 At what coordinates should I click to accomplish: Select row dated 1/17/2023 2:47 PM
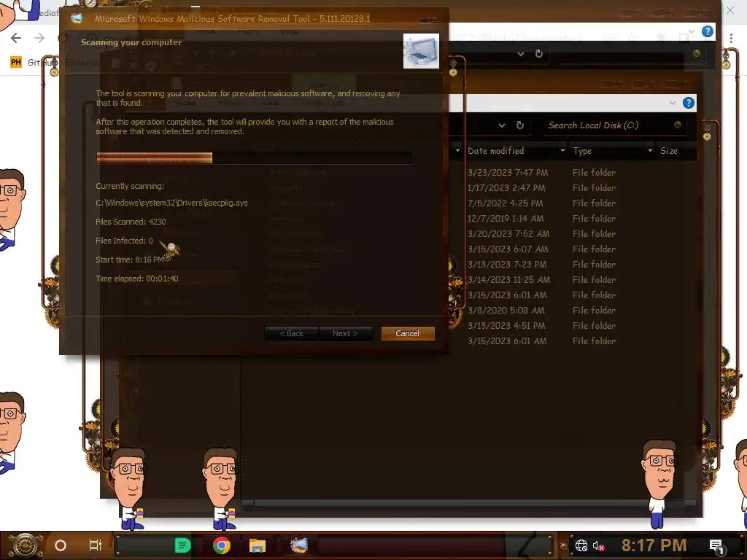click(506, 187)
